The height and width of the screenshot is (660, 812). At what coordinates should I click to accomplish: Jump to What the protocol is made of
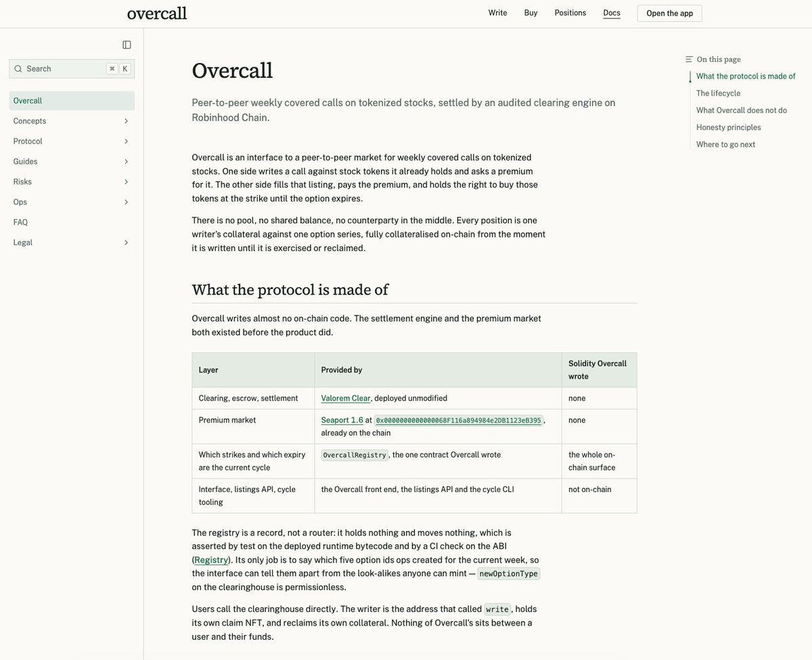tap(746, 76)
